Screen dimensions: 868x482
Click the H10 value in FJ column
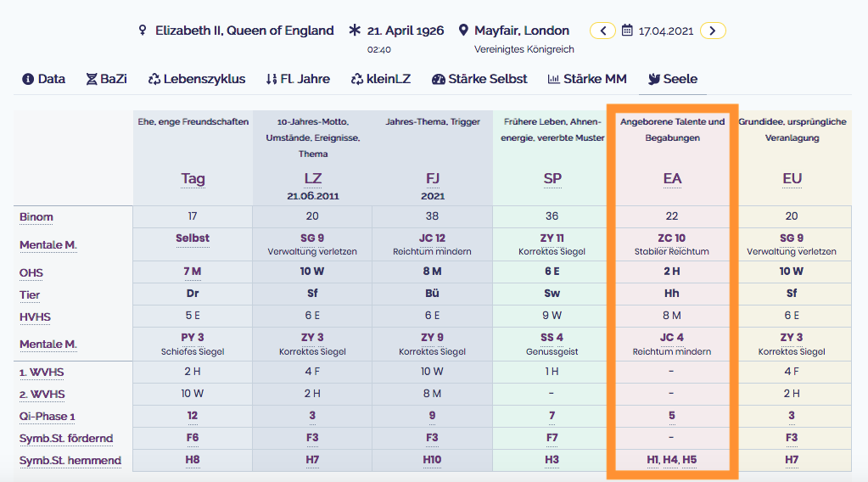click(432, 460)
